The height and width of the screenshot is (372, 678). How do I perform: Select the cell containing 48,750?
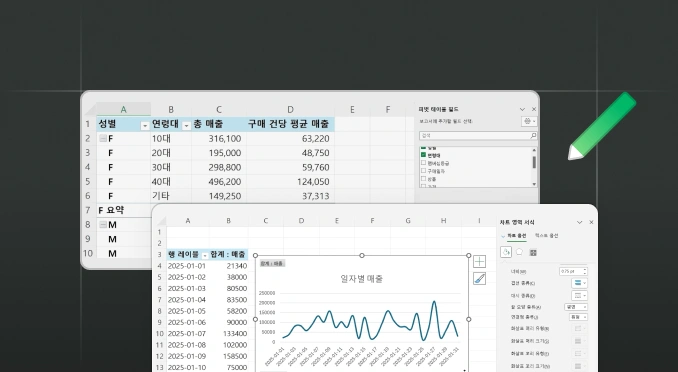tap(290, 153)
